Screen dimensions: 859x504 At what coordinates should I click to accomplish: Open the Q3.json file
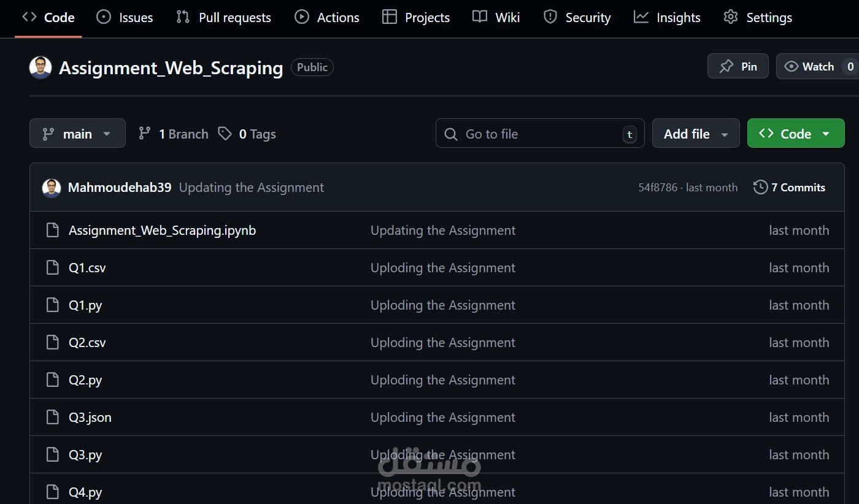90,418
